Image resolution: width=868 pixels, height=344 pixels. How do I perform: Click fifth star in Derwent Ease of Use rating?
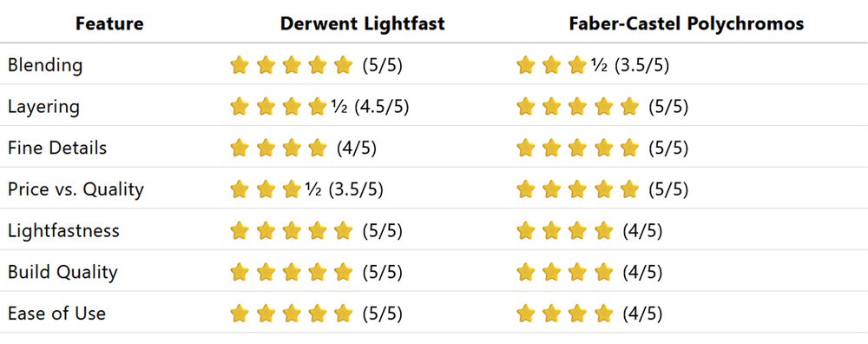pos(343,314)
